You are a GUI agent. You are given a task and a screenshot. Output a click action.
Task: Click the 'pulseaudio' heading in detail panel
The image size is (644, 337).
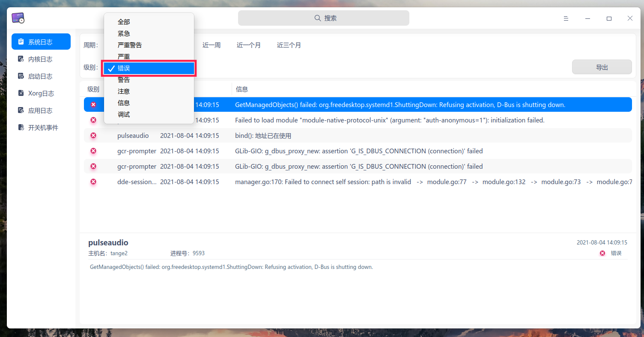(108, 243)
